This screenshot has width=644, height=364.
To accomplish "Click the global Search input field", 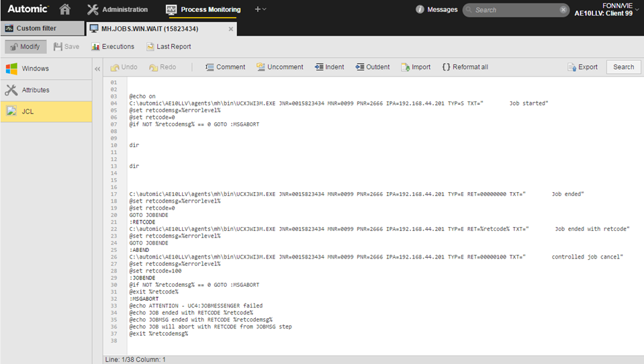I will pyautogui.click(x=514, y=10).
